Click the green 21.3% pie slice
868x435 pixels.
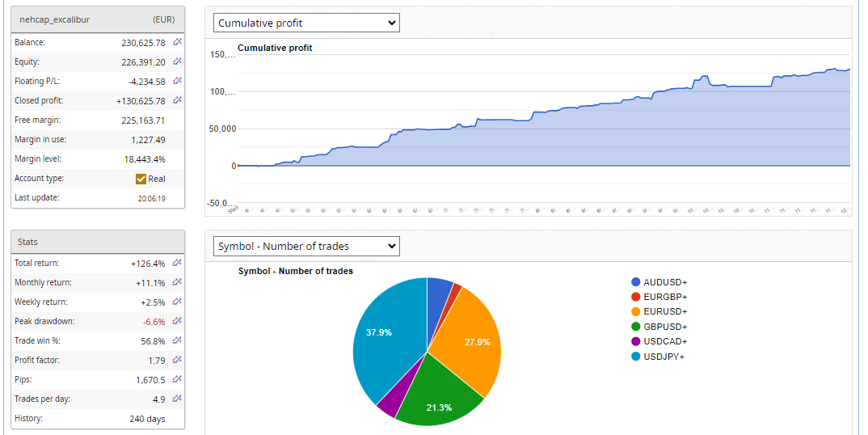[x=432, y=395]
